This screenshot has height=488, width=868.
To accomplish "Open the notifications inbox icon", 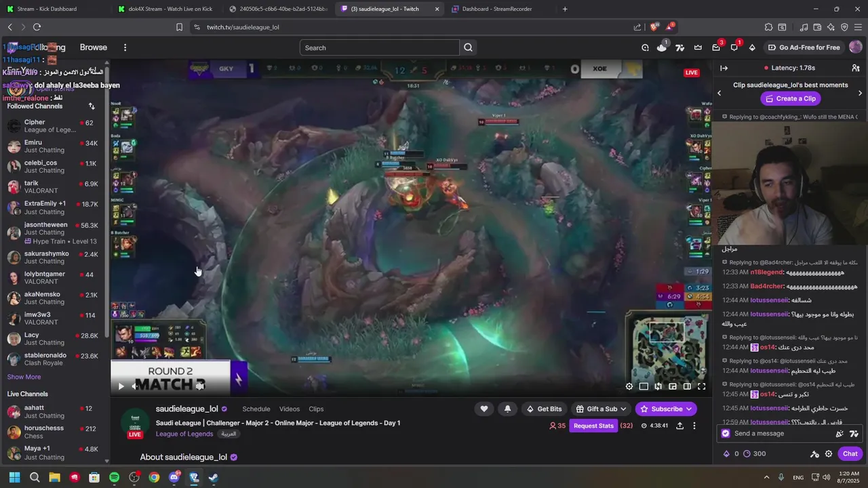I will 716,47.
